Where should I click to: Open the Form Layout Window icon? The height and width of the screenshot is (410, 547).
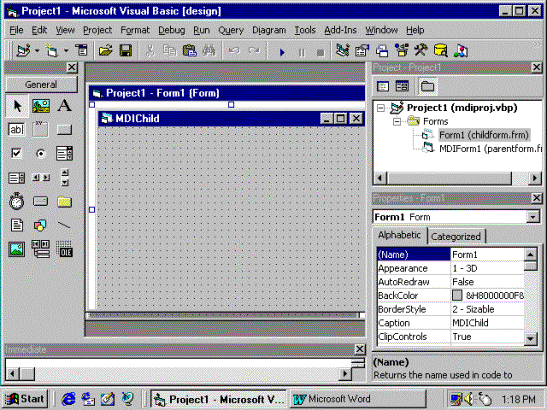pyautogui.click(x=382, y=51)
